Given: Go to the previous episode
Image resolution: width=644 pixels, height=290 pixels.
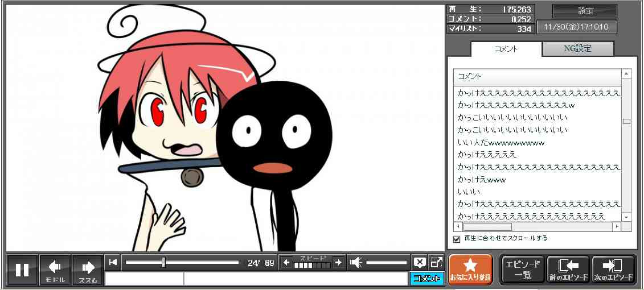Looking at the screenshot, I should click(568, 270).
